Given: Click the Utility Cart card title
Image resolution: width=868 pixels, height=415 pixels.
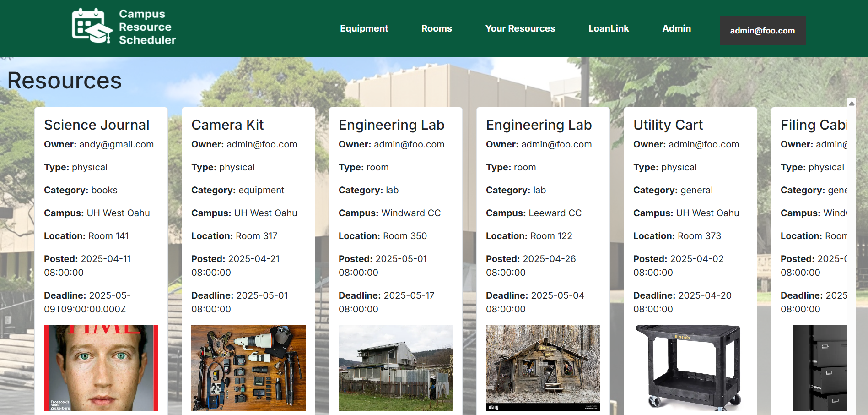Looking at the screenshot, I should (668, 125).
